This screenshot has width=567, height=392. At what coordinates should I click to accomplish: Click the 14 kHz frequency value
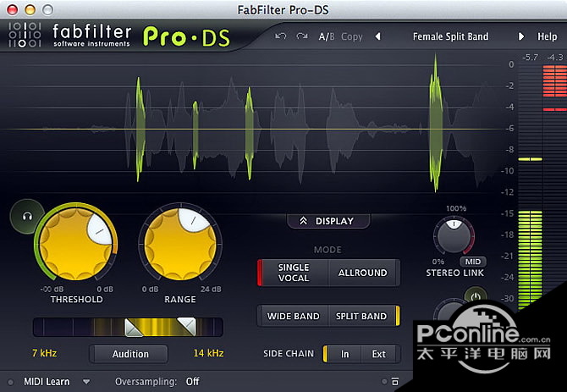coord(208,353)
